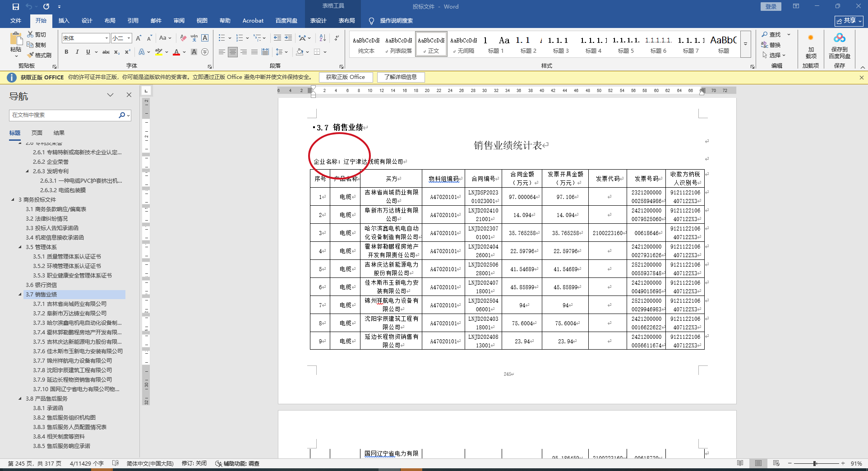868x471 pixels.
Task: Switch to Read Mode view in status bar
Action: click(740, 463)
